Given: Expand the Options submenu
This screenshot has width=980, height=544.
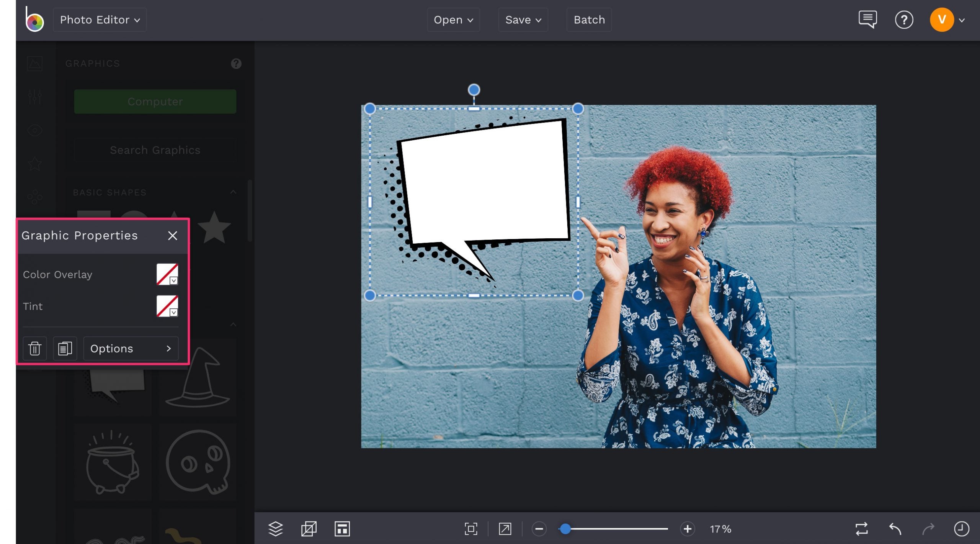Looking at the screenshot, I should (x=131, y=349).
